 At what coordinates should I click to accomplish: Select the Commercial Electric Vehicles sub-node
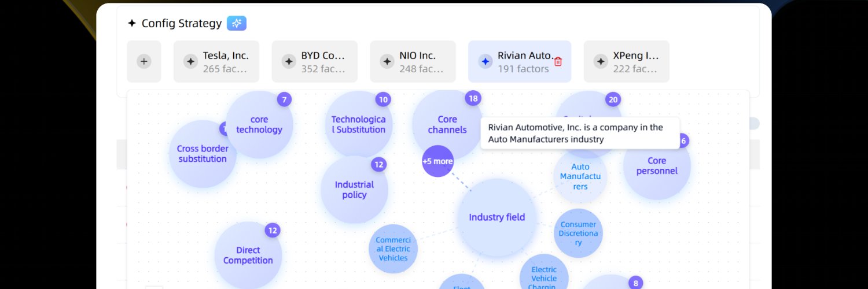coord(393,249)
